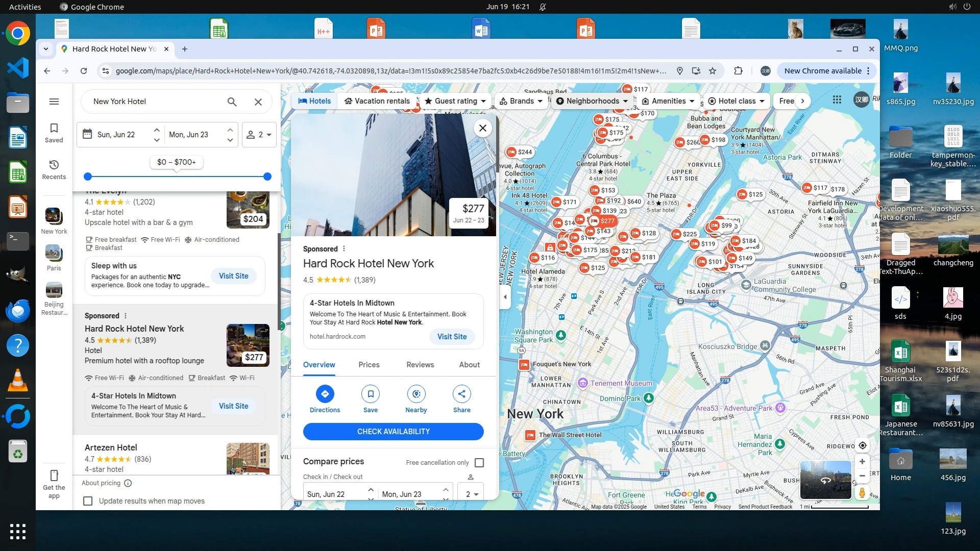Open the Hotel class dropdown
The image size is (980, 551).
[736, 101]
